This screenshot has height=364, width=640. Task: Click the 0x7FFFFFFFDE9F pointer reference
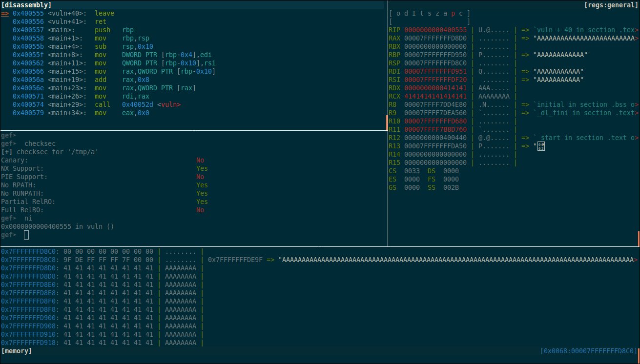click(x=236, y=260)
